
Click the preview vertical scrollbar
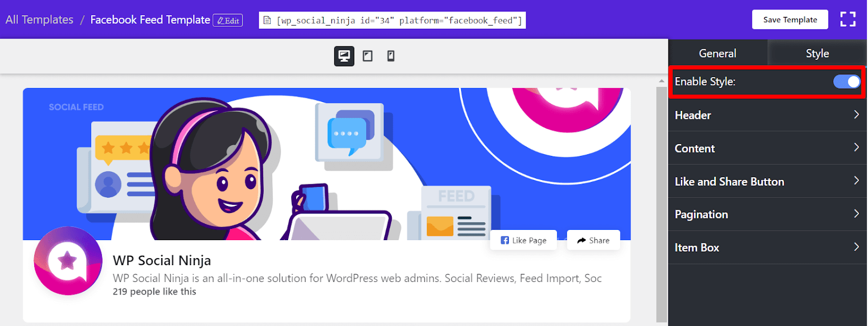pyautogui.click(x=661, y=204)
